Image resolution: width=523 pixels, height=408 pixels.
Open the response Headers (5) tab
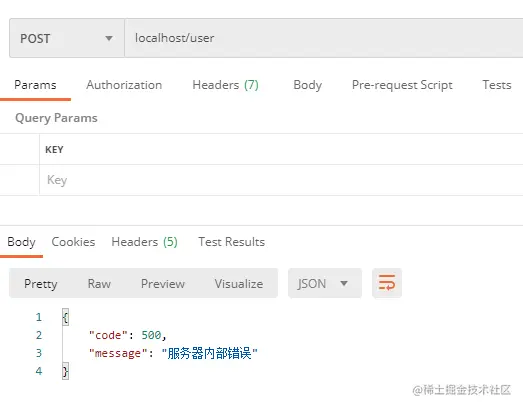click(144, 242)
